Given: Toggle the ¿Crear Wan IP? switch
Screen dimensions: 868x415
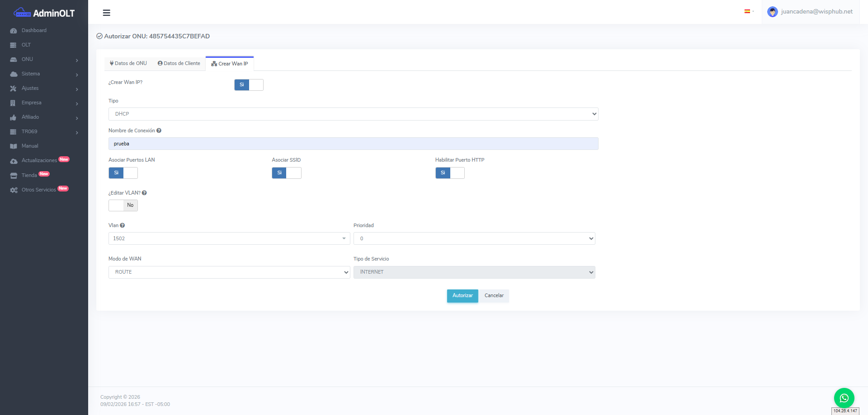Looking at the screenshot, I should click(x=249, y=85).
